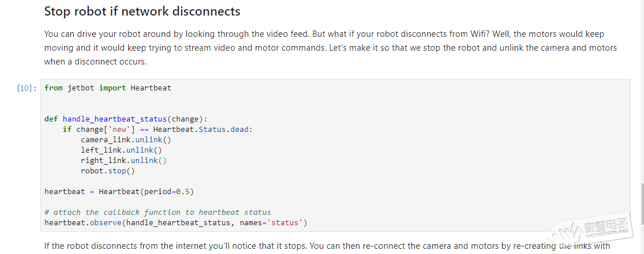The image size is (644, 254).
Task: Click the 'attach the callback function' comment
Action: 158,212
